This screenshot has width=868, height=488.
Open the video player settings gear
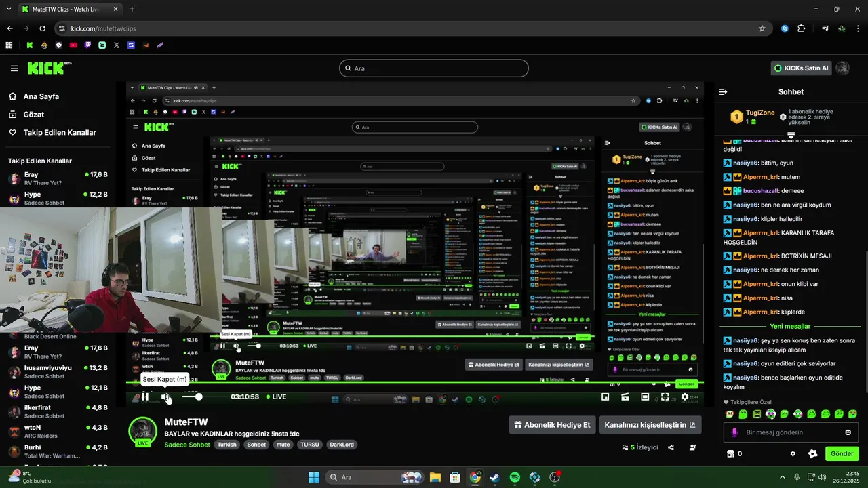coord(685,397)
